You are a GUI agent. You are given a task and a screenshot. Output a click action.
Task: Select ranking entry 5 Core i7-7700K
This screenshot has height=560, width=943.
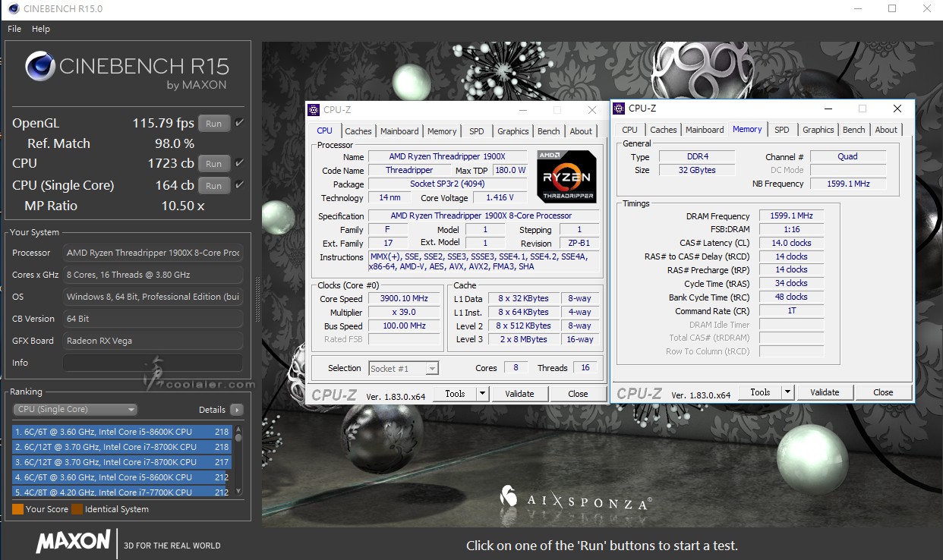(121, 492)
